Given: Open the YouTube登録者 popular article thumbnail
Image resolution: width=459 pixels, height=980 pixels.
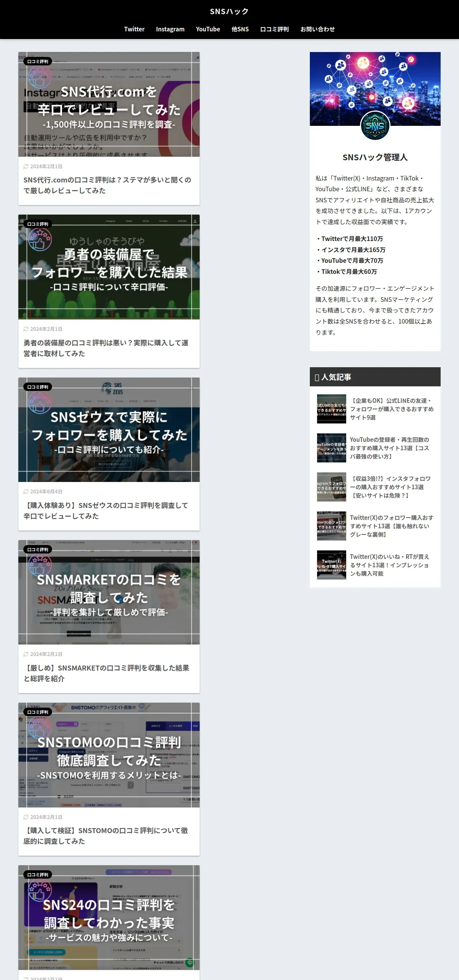Looking at the screenshot, I should pyautogui.click(x=332, y=448).
